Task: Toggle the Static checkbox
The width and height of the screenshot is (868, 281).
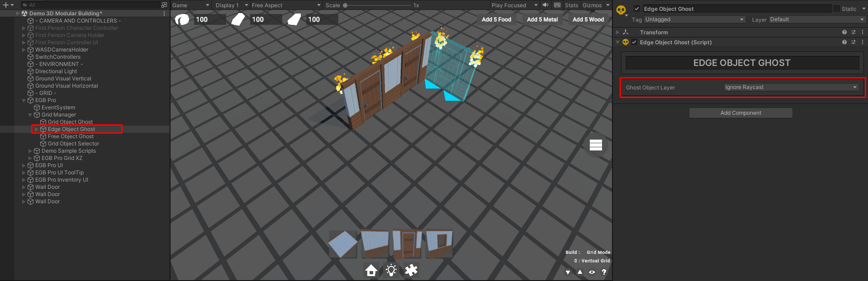Action: (837, 9)
